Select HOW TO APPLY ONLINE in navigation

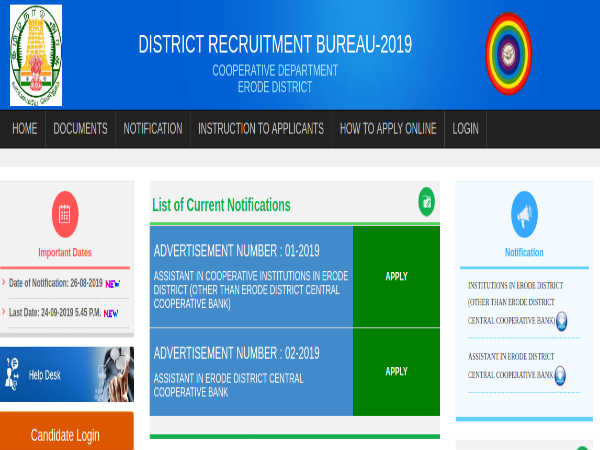[388, 129]
